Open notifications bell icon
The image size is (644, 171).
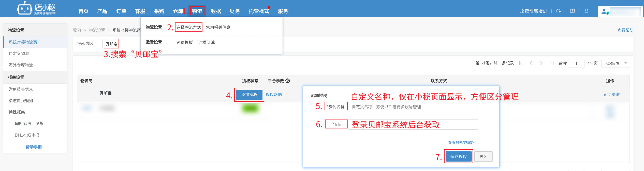[587, 11]
